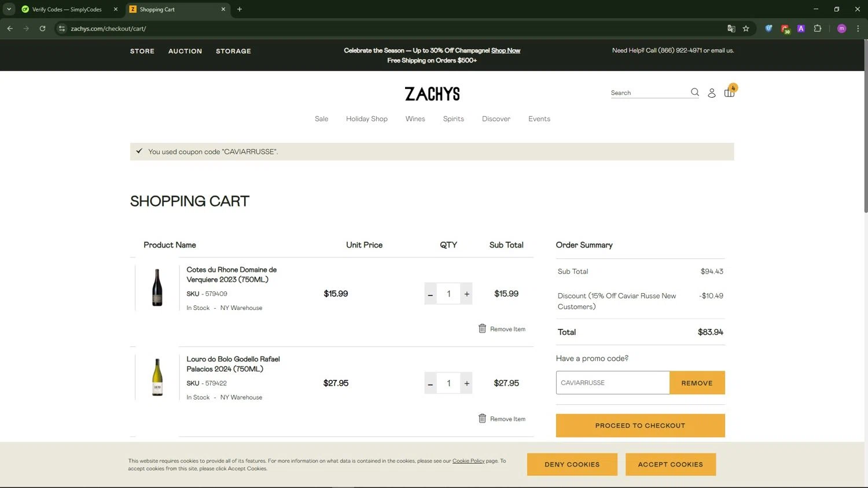Click the promo code CAVIARRUSSE field

tap(613, 383)
